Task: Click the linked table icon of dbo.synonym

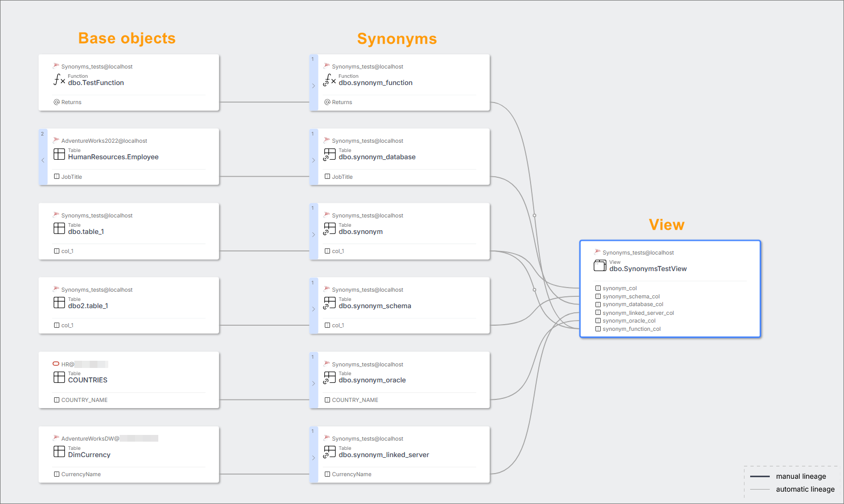Action: [x=329, y=229]
